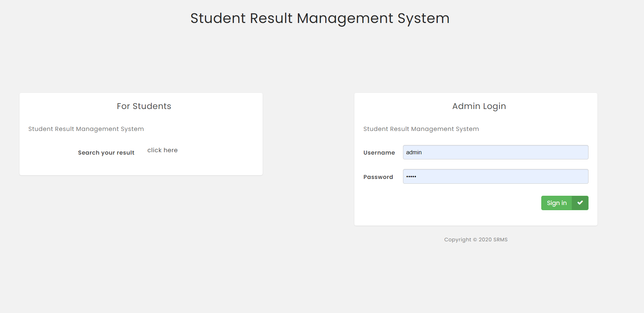Click the subtitle text under For Students
Viewport: 644px width, 313px height.
tap(86, 129)
